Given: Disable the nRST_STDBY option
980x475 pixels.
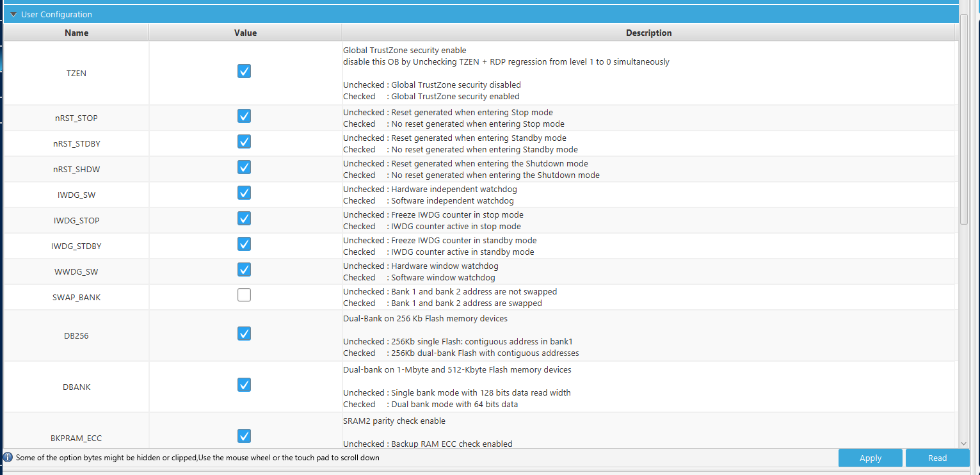Looking at the screenshot, I should click(244, 141).
